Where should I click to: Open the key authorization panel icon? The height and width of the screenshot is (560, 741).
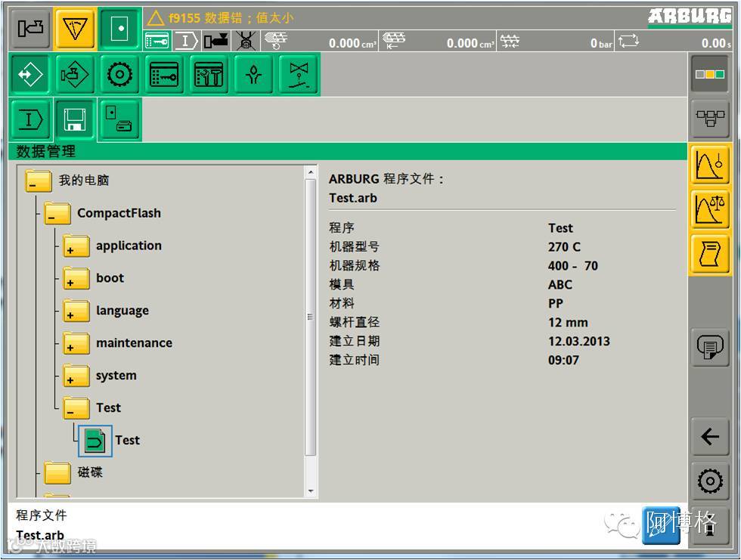pyautogui.click(x=164, y=74)
